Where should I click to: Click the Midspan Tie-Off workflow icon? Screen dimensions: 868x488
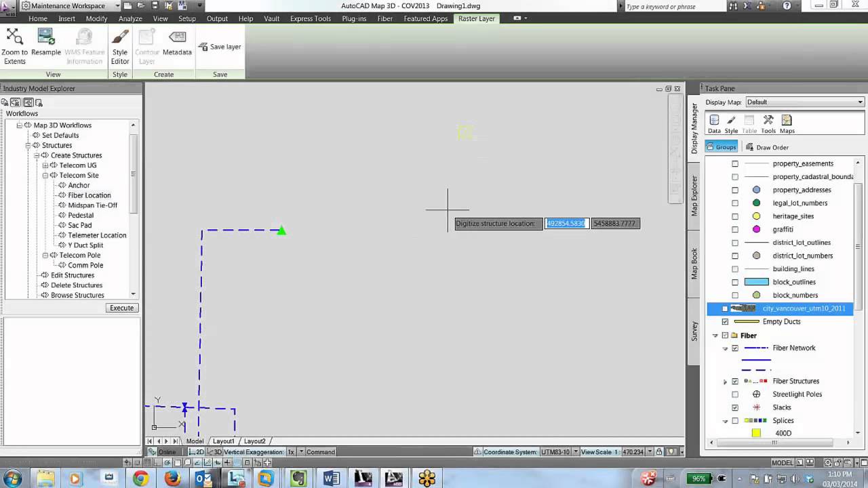coord(62,205)
